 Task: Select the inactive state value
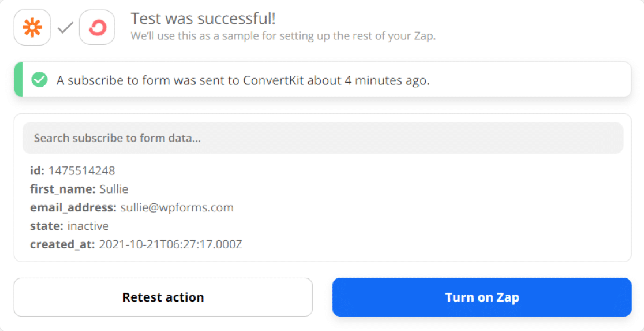coord(88,226)
